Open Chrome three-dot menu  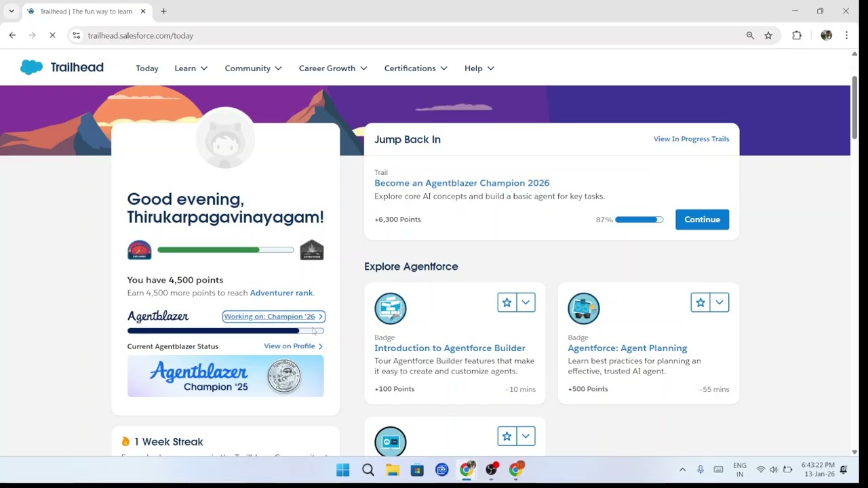point(846,35)
